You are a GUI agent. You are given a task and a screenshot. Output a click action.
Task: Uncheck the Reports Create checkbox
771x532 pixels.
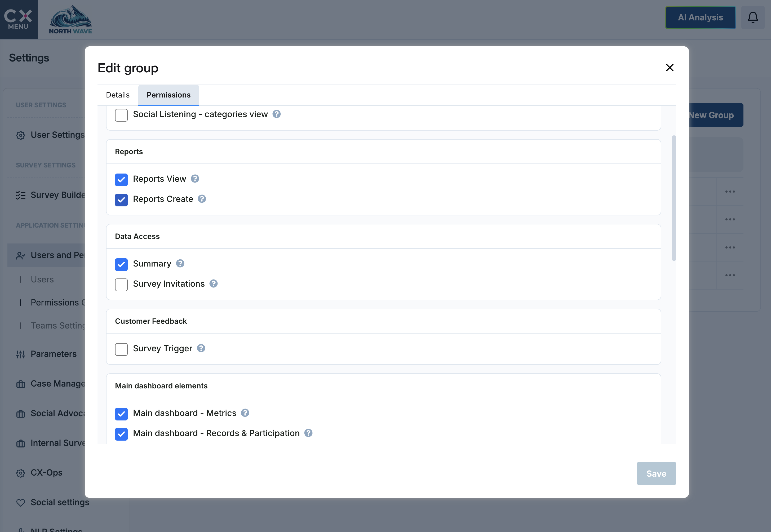click(121, 200)
